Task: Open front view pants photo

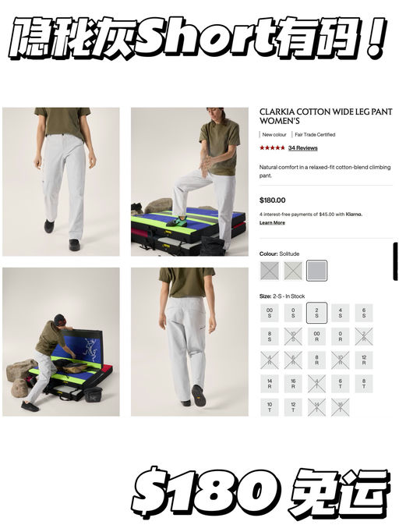Action: tap(61, 182)
